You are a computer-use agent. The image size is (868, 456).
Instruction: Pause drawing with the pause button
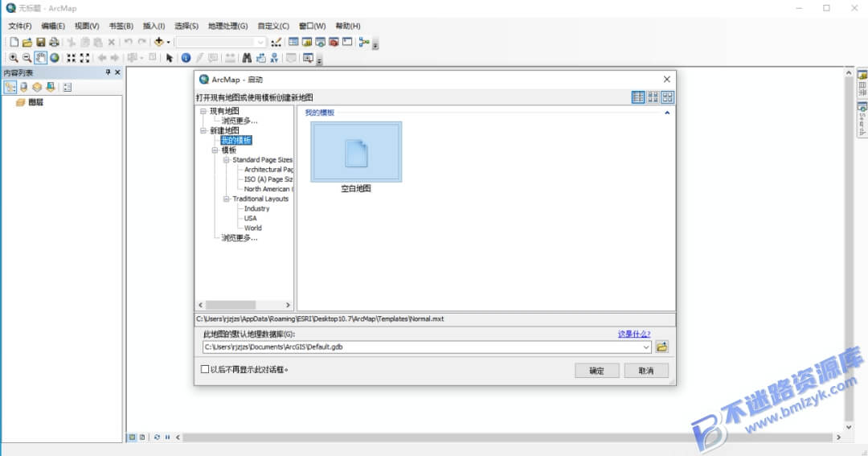tap(167, 438)
